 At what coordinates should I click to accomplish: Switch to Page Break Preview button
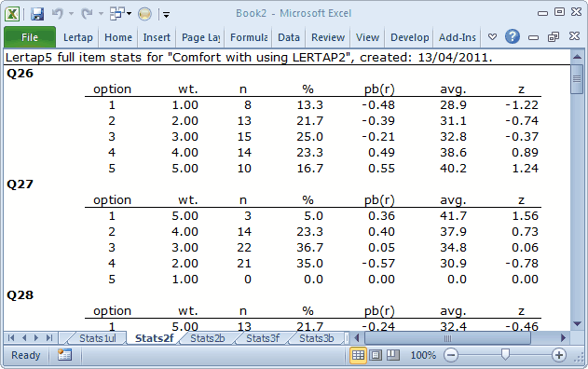click(392, 355)
